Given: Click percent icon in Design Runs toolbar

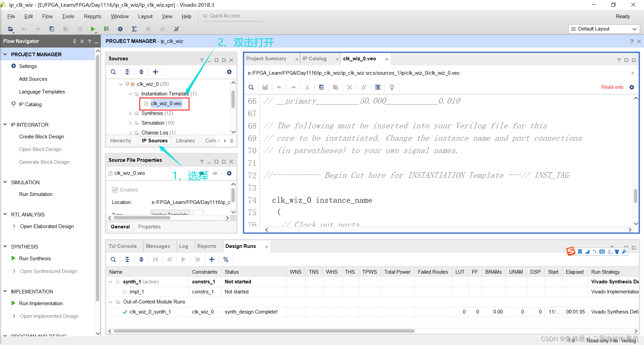Looking at the screenshot, I should [x=226, y=259].
